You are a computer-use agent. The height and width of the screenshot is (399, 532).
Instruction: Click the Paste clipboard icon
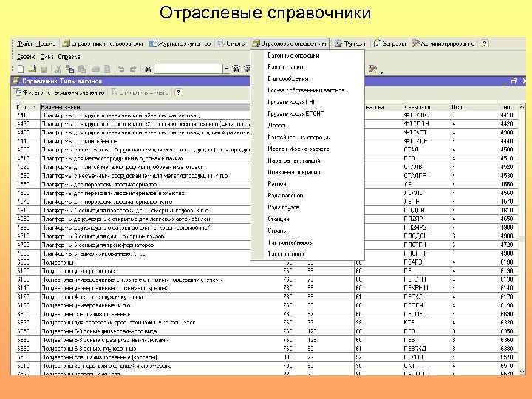81,69
